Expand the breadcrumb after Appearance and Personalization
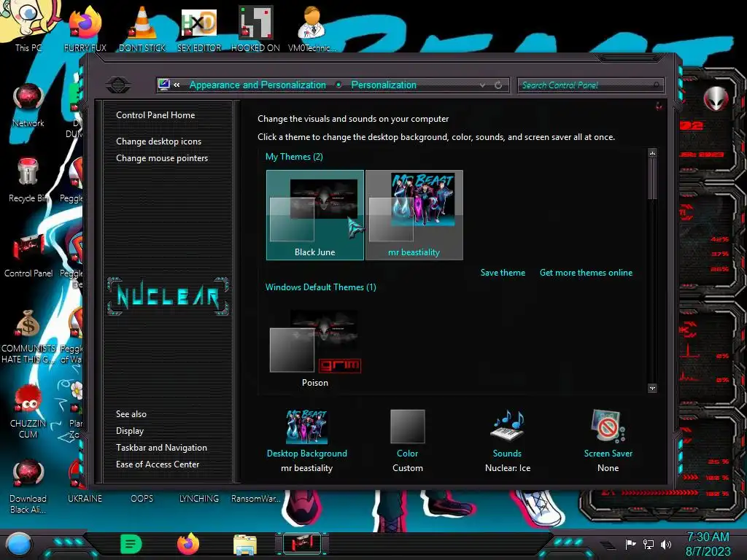Screen dimensions: 747x560 tap(338, 85)
